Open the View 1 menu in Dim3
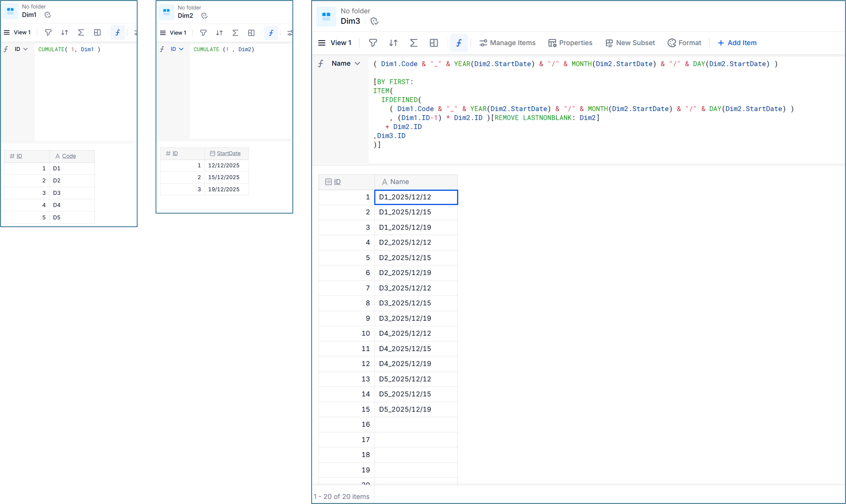The width and height of the screenshot is (846, 504). (335, 43)
